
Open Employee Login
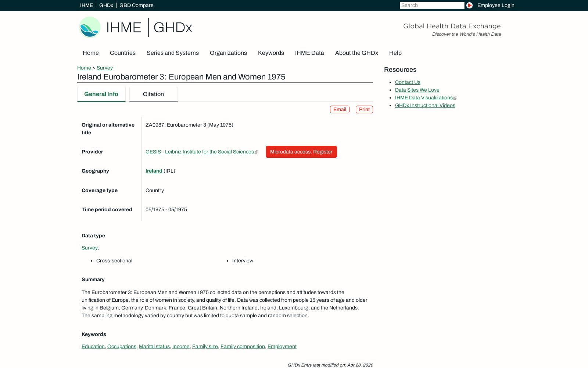click(x=496, y=5)
